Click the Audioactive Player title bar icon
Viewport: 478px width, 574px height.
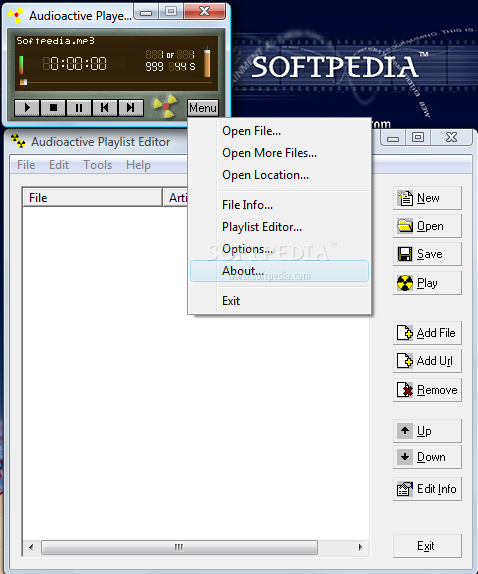pos(16,15)
